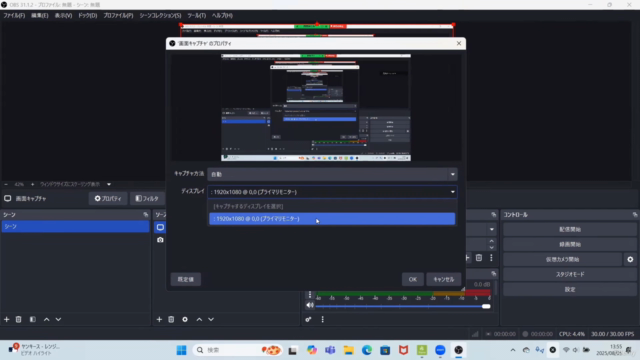Delete selected scene using trash icon
This screenshot has width=640, height=360.
pos(18,319)
